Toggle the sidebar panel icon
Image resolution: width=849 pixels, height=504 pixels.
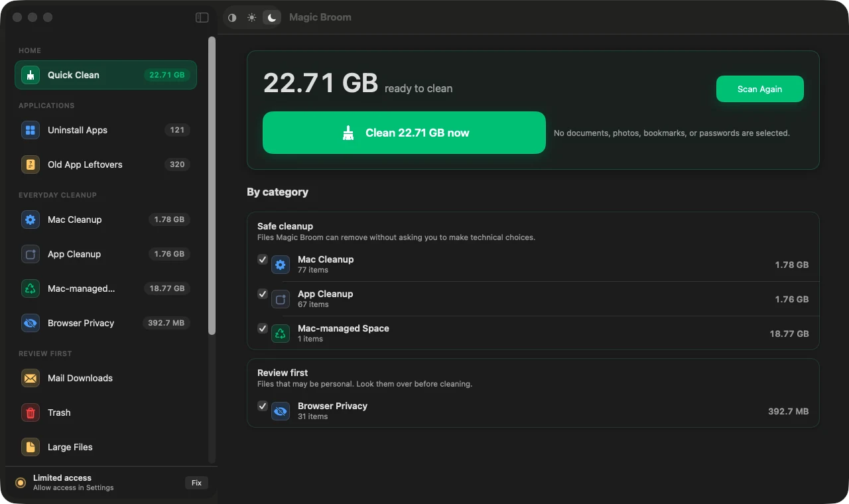[202, 17]
